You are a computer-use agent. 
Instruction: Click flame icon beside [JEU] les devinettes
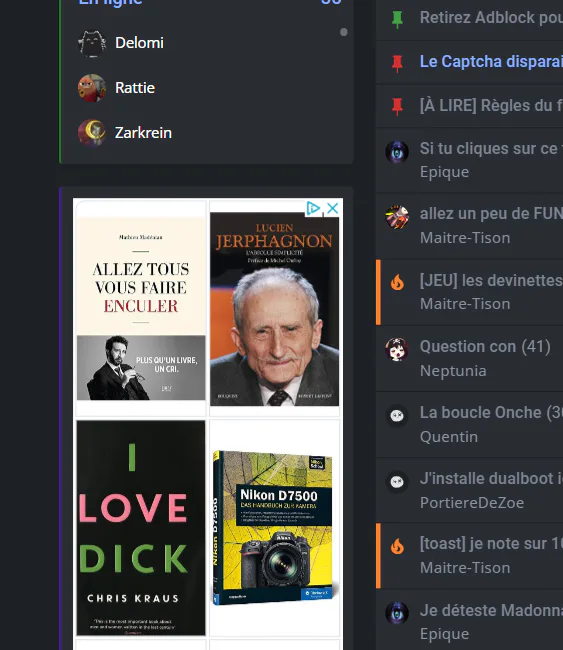(397, 282)
